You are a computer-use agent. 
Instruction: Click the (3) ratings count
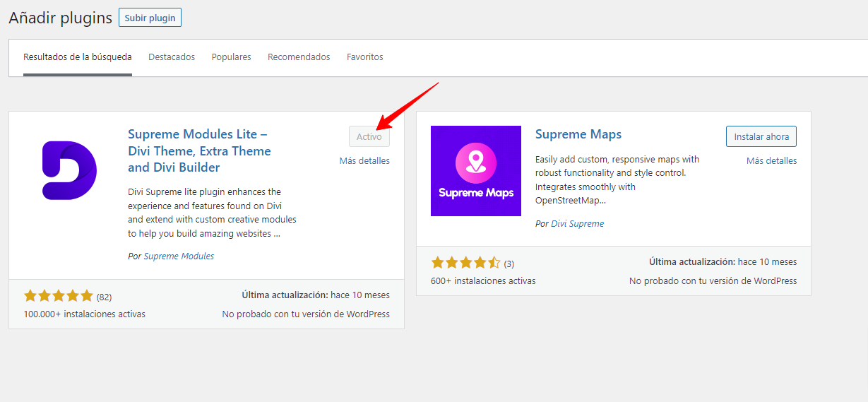click(x=509, y=264)
